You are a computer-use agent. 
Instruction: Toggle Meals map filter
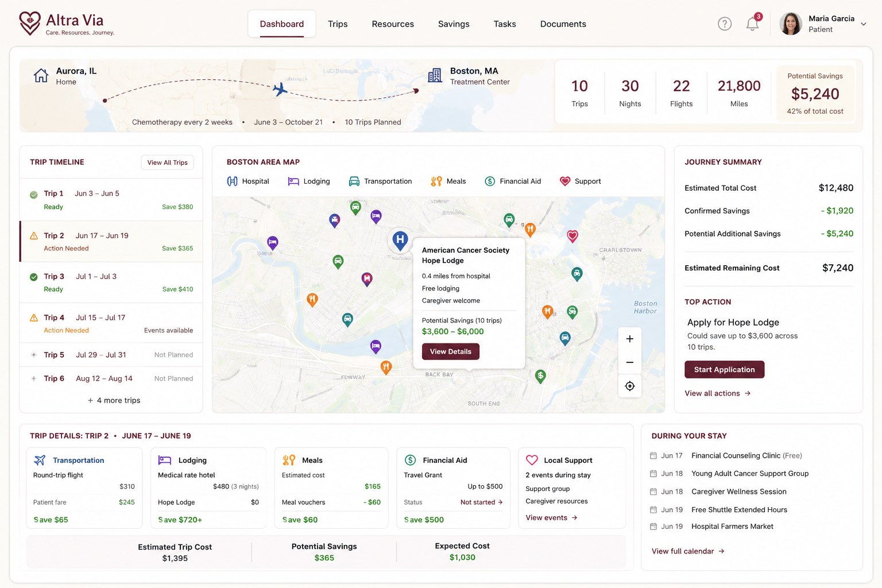pos(448,181)
